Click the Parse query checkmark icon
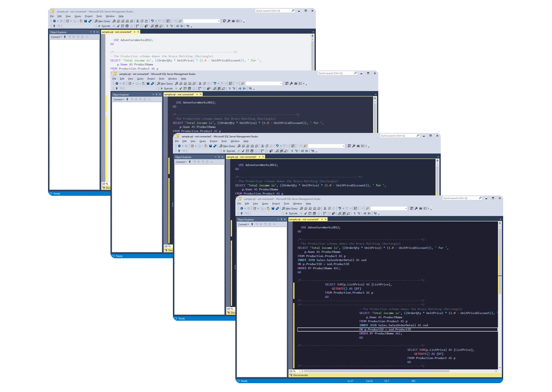This screenshot has width=552, height=392. (x=305, y=213)
